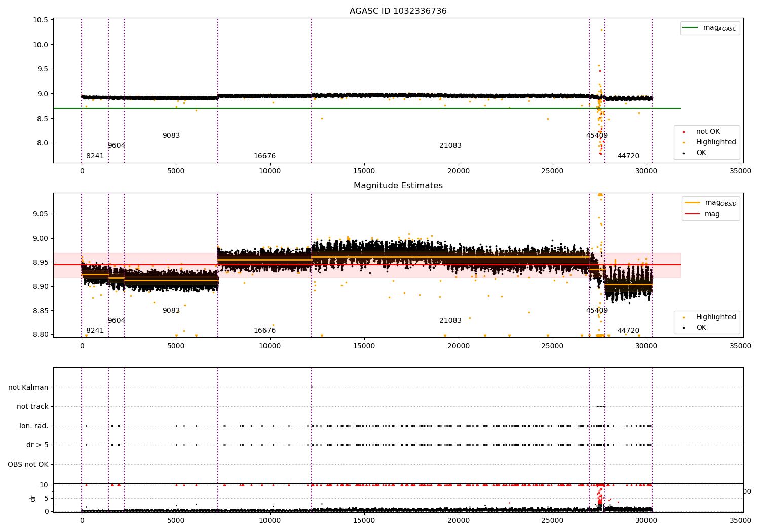The height and width of the screenshot is (532, 760).
Task: Select the 'Magnitude Estimates' plot title
Action: coord(398,186)
